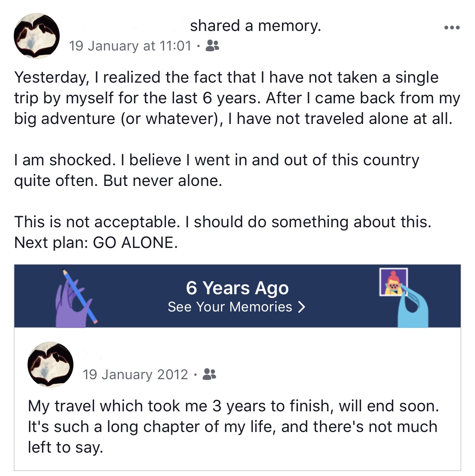
Task: Click friends audience icon beside 19 January 2012
Action: point(209,374)
